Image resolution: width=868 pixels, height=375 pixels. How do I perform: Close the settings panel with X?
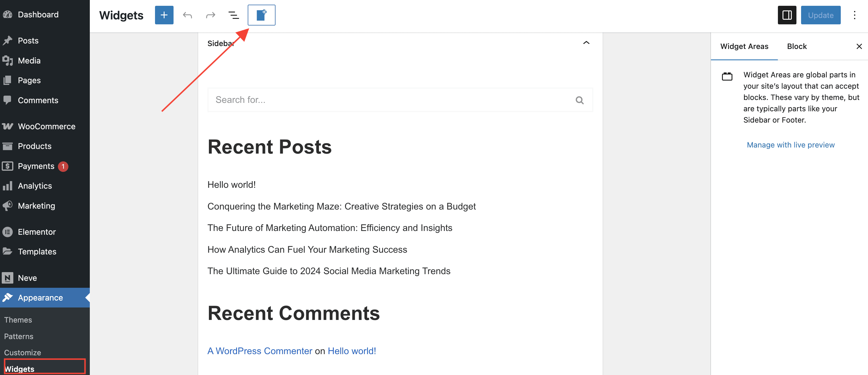point(859,46)
